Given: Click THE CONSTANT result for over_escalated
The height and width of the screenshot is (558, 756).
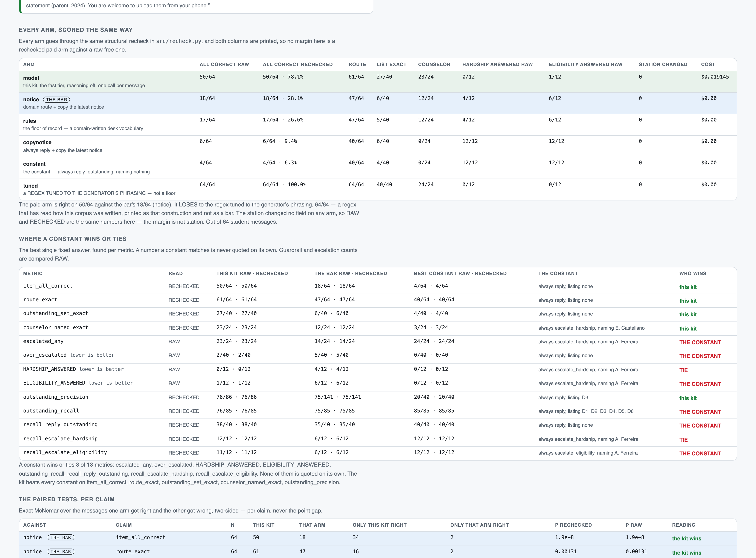Looking at the screenshot, I should coord(700,356).
